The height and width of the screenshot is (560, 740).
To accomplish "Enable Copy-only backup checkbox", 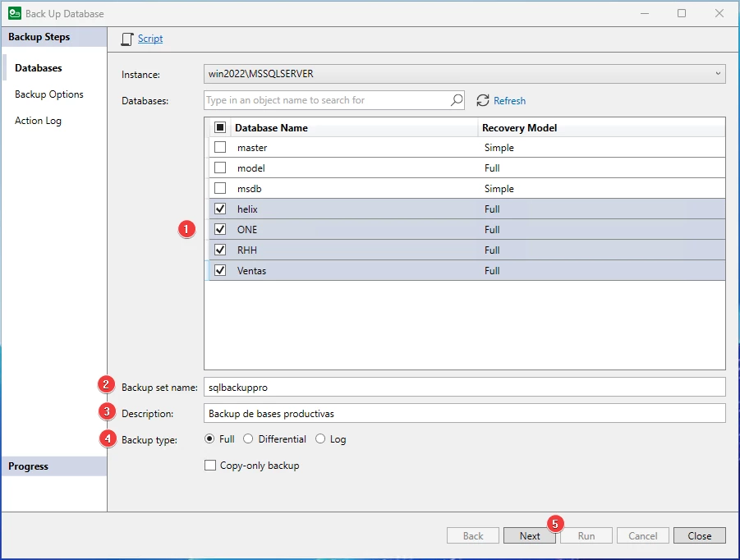I will [210, 466].
